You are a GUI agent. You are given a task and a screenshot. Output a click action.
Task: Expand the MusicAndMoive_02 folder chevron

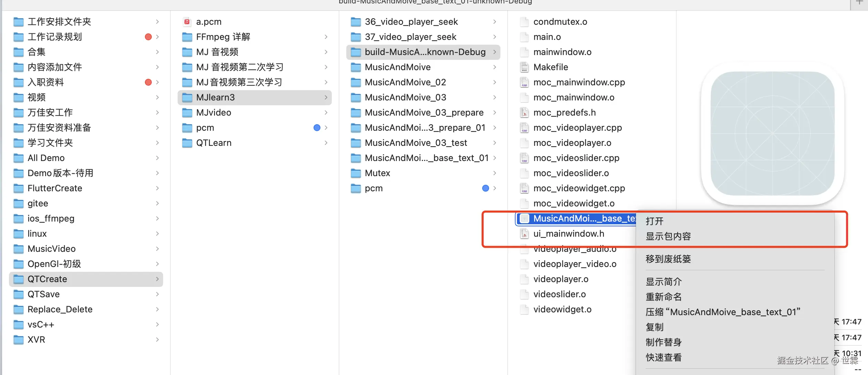[x=495, y=82]
